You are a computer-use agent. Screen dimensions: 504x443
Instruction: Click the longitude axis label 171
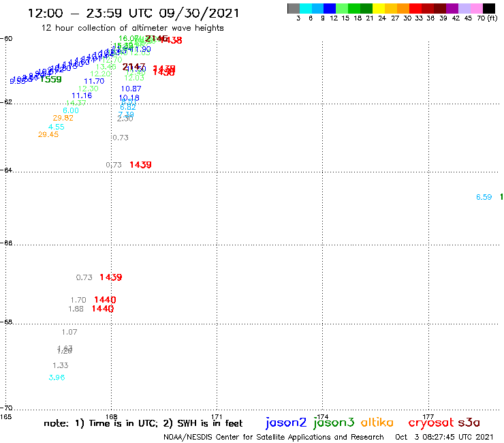point(217,416)
